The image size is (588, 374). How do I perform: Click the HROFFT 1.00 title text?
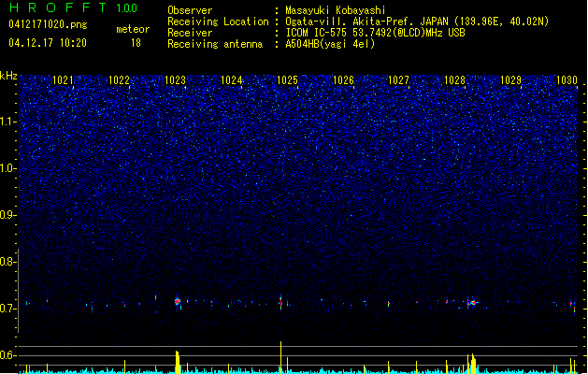(73, 7)
